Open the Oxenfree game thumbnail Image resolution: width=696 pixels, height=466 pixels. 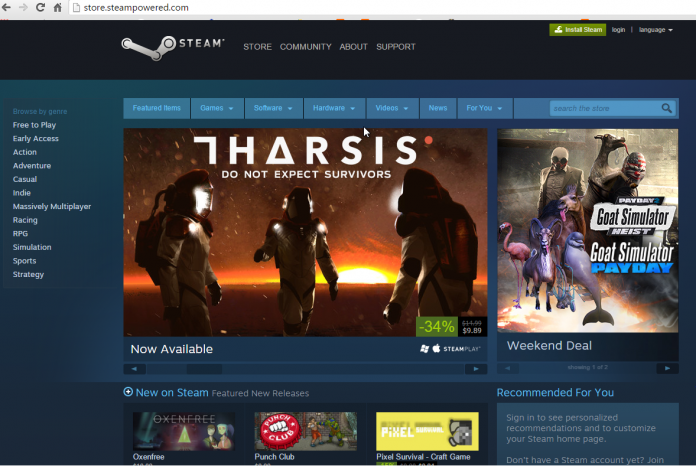pos(184,431)
